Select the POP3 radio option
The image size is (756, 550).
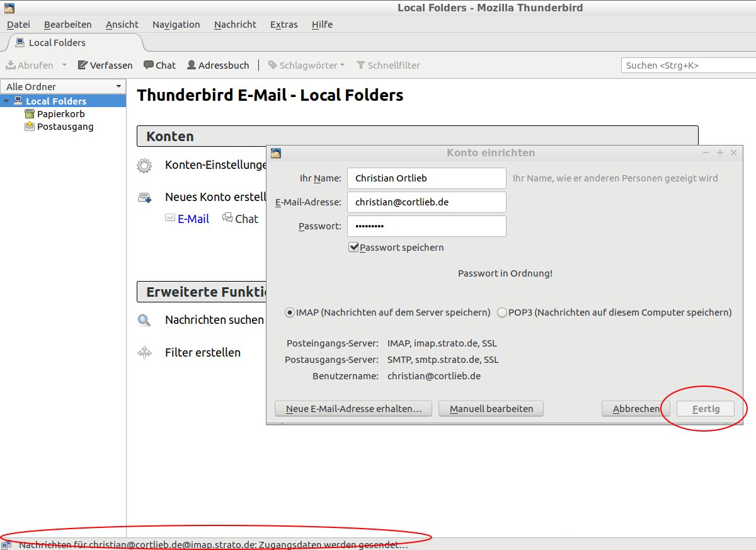click(x=502, y=312)
